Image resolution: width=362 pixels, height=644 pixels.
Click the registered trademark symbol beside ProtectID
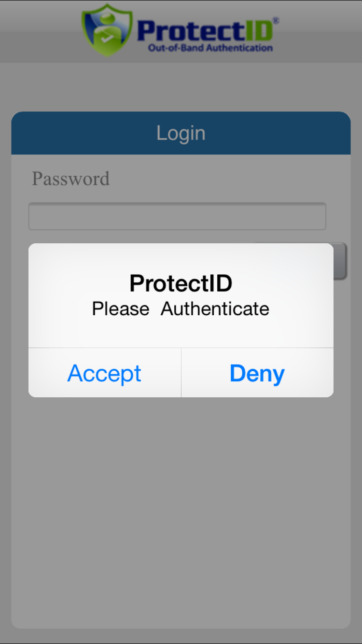click(276, 21)
